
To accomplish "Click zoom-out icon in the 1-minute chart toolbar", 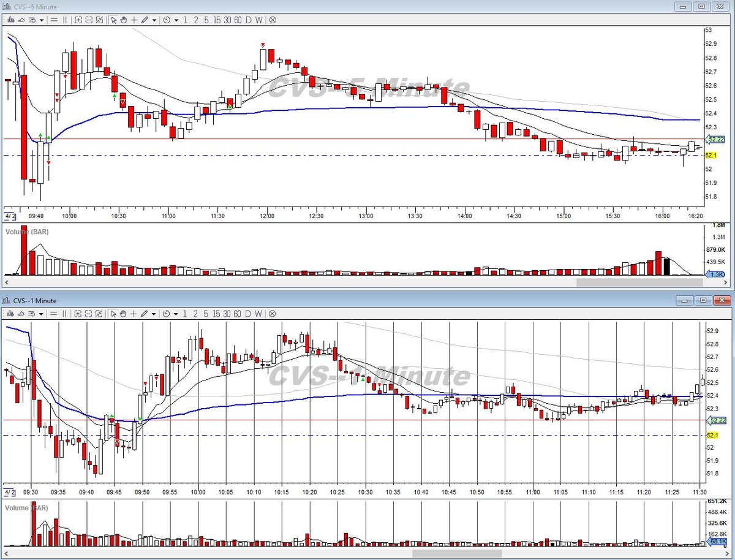I will [x=89, y=313].
